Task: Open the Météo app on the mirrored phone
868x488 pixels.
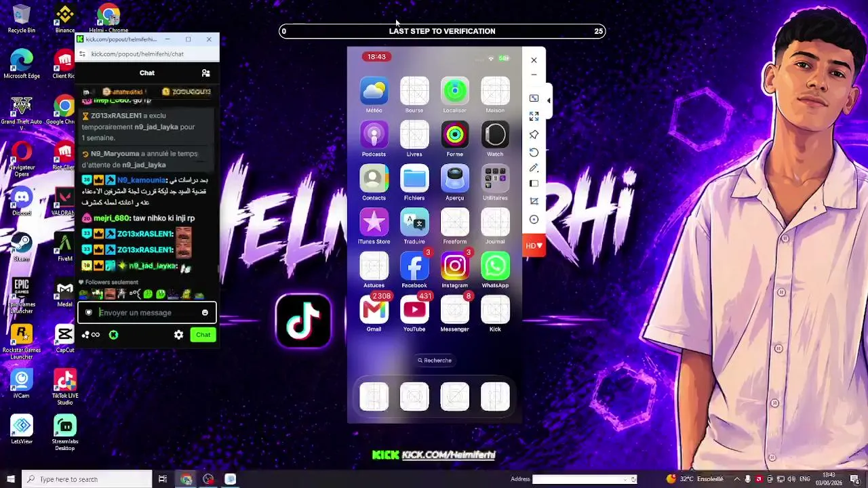Action: coord(374,91)
